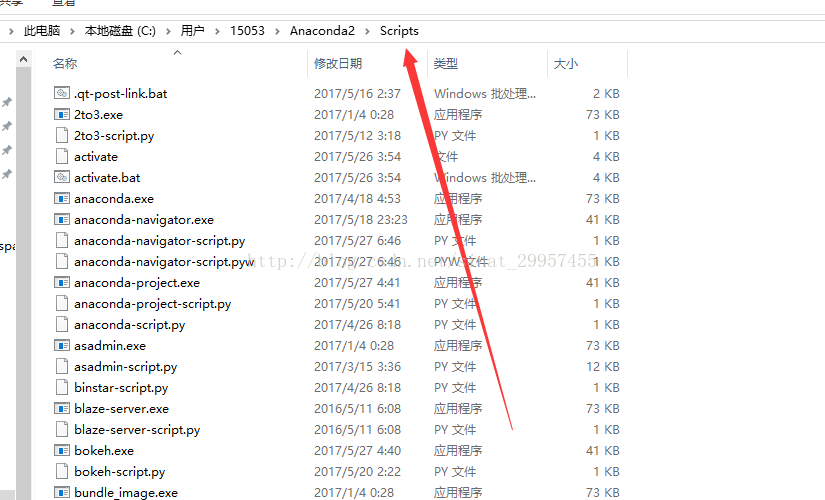Select the .qt-post-link.bat file icon

62,93
